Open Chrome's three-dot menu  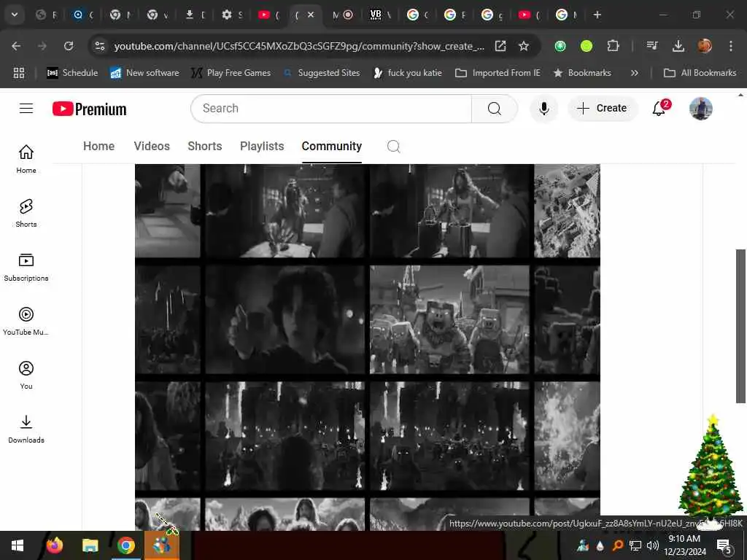pyautogui.click(x=731, y=46)
